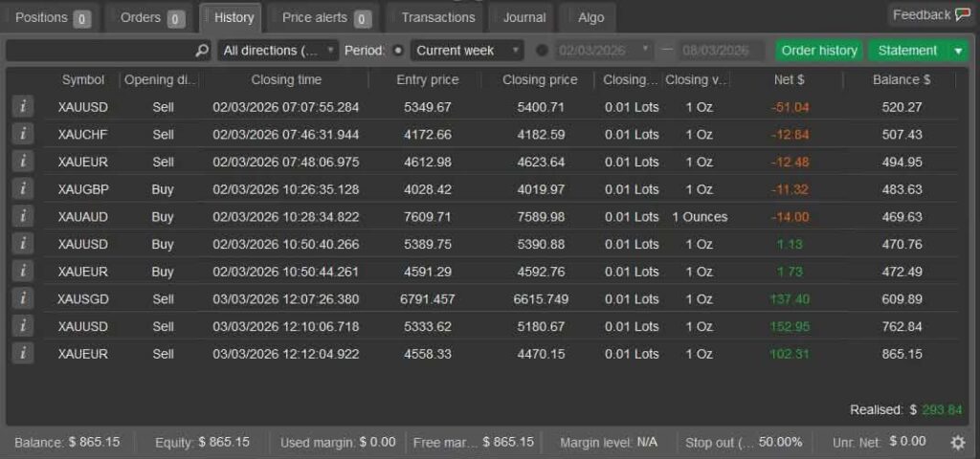980x459 pixels.
Task: Click the history search input field
Action: [x=100, y=51]
